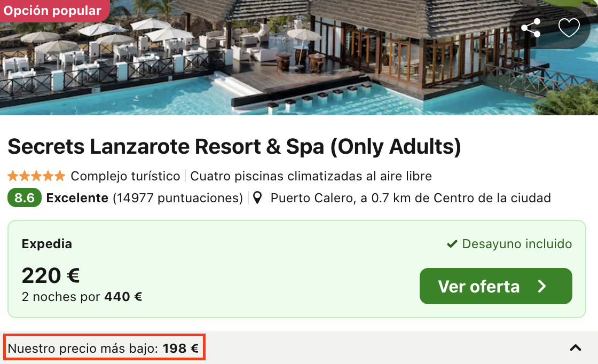Image resolution: width=598 pixels, height=364 pixels.
Task: Open the Excelente (14977 puntuaciones) reviews link
Action: (x=145, y=198)
